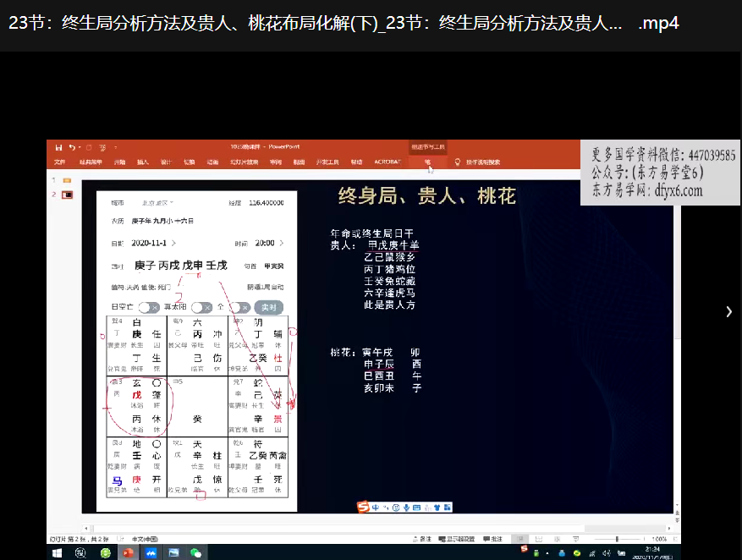The image size is (742, 560).
Task: Open PowerPoint from the taskbar
Action: click(129, 553)
